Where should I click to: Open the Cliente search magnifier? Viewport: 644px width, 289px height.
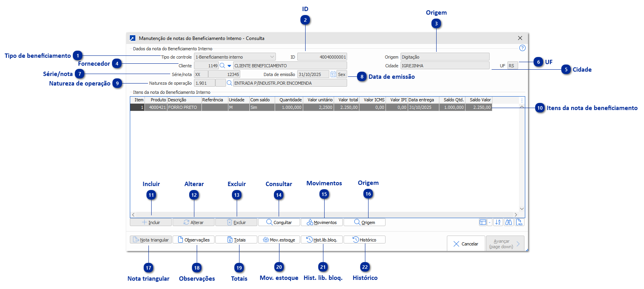[x=222, y=66]
